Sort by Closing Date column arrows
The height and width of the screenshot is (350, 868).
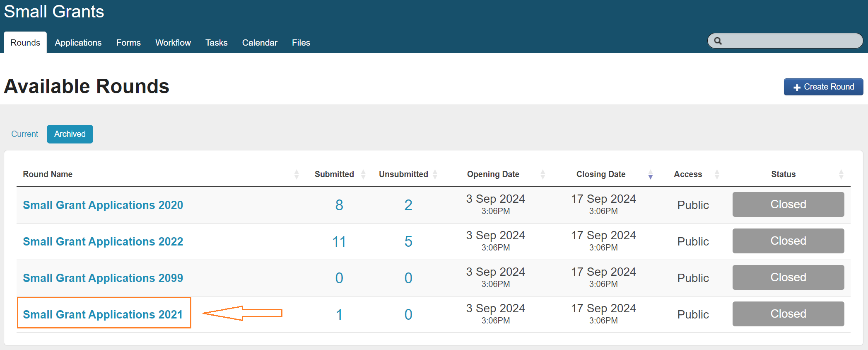(x=650, y=175)
